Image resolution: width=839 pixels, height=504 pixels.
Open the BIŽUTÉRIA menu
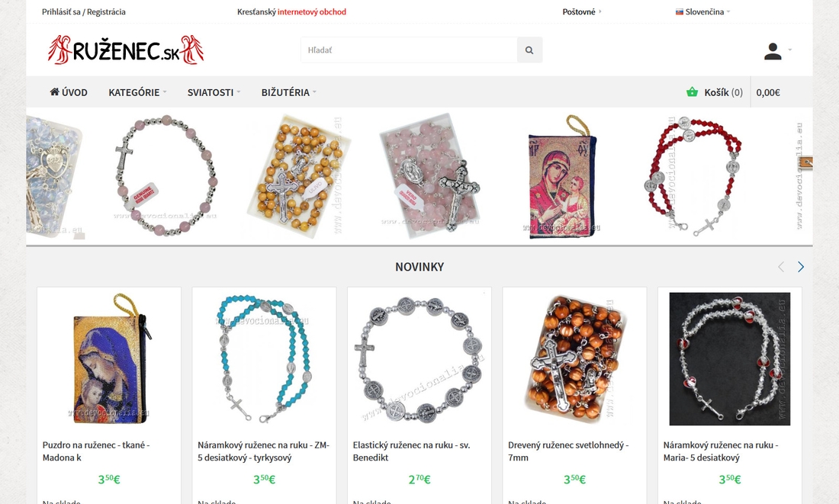coord(289,92)
